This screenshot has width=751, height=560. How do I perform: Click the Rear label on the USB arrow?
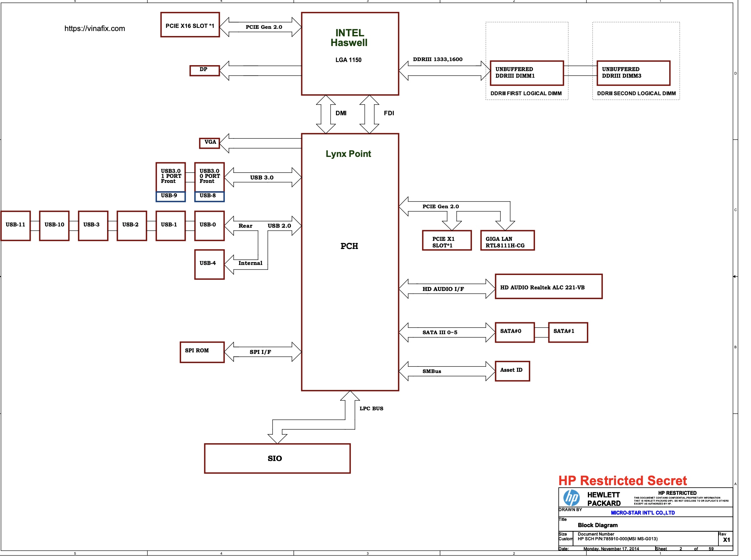point(245,226)
